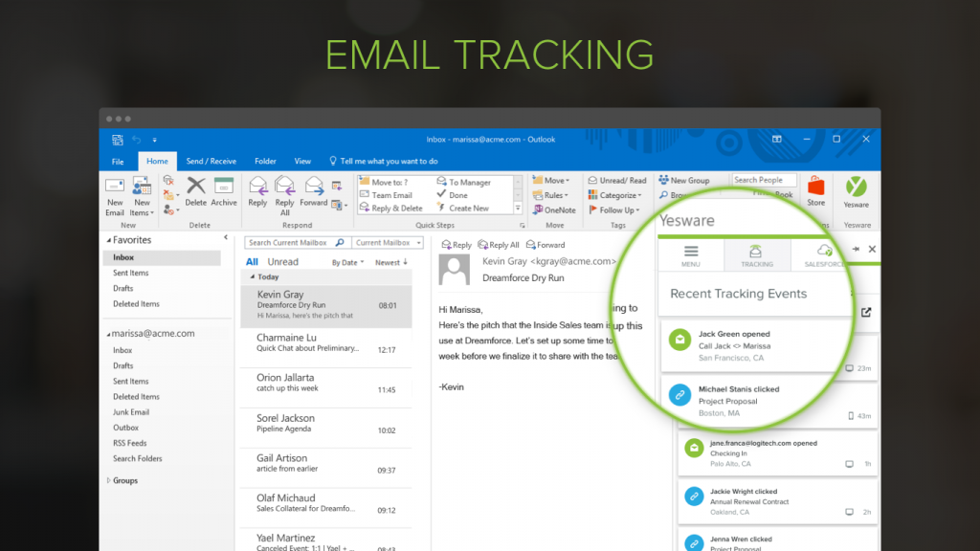
Task: Filter message list to Unread only
Action: coord(285,261)
